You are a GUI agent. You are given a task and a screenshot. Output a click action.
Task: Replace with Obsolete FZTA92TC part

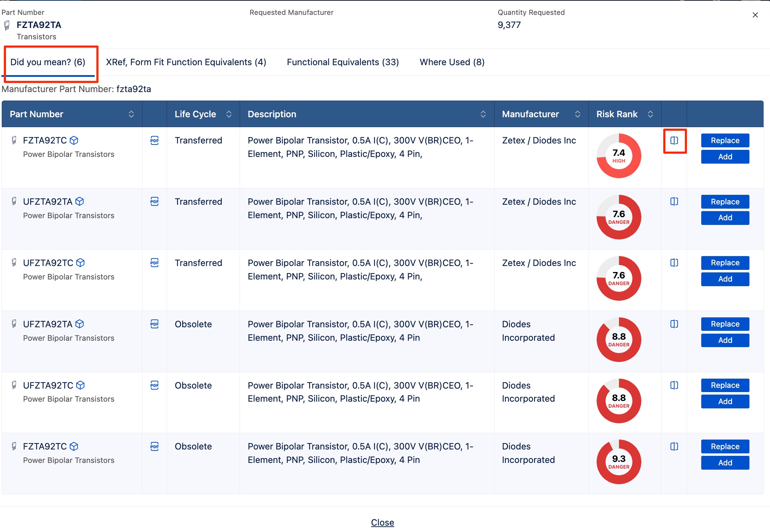725,447
